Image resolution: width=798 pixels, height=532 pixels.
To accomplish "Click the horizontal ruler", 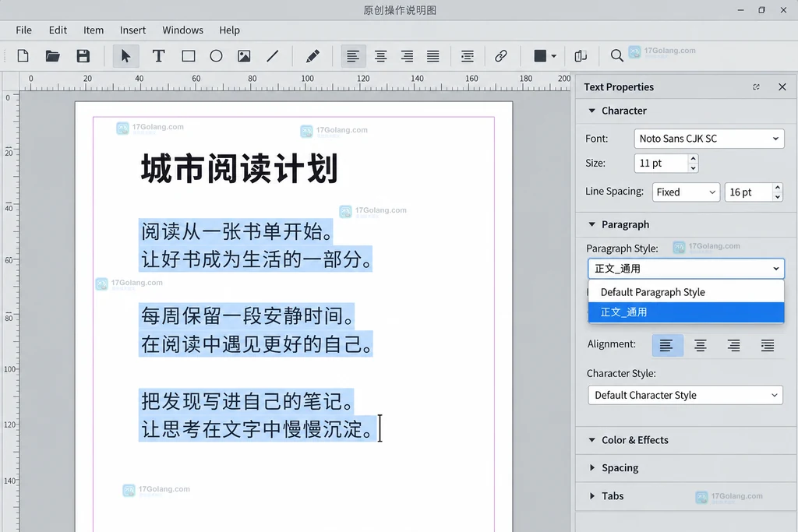I will 295,82.
